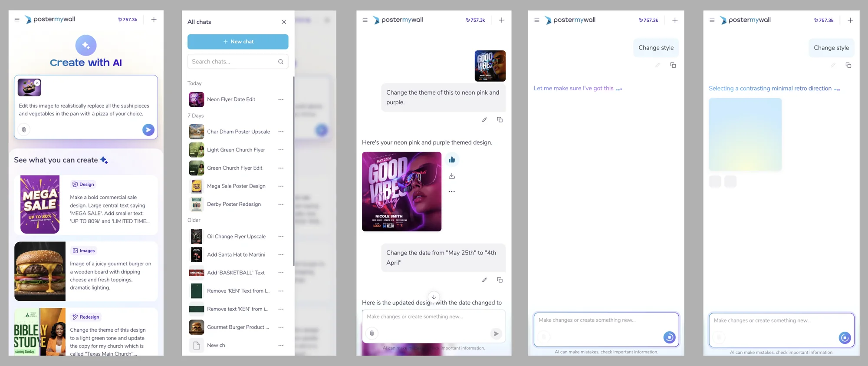Copy the 'Change the date' message
The height and width of the screenshot is (366, 868).
[x=500, y=280]
